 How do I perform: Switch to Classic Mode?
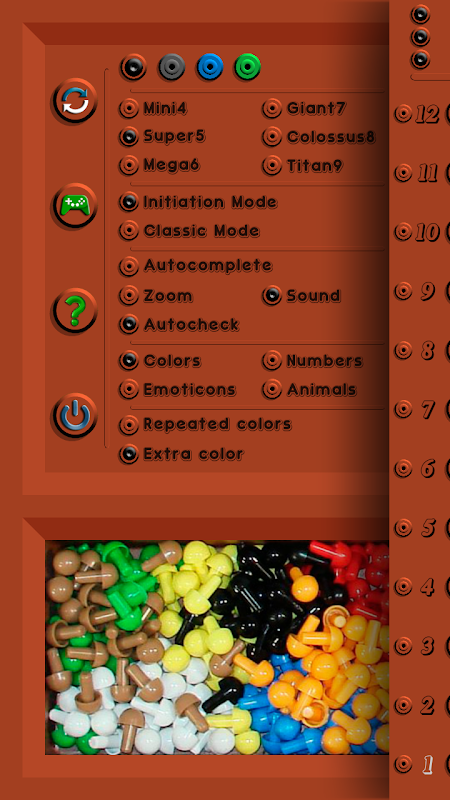click(189, 231)
